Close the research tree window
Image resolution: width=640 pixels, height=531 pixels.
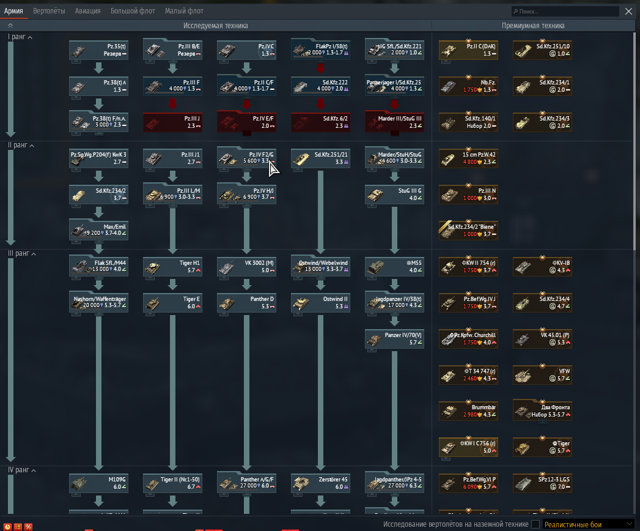click(x=628, y=11)
